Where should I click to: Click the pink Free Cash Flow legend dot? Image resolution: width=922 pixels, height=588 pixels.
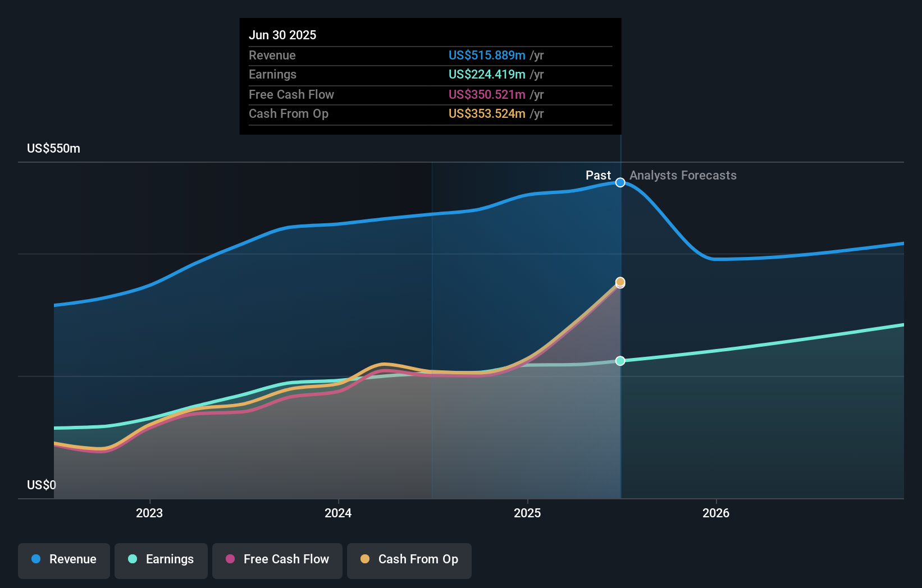(x=229, y=559)
